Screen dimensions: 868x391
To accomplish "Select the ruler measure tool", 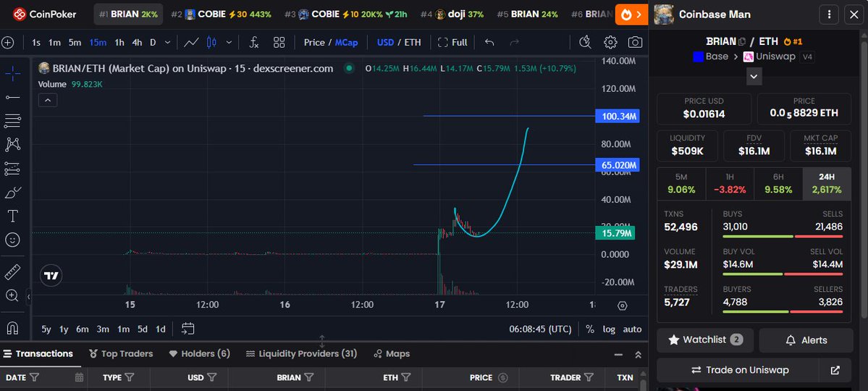I will pyautogui.click(x=12, y=272).
